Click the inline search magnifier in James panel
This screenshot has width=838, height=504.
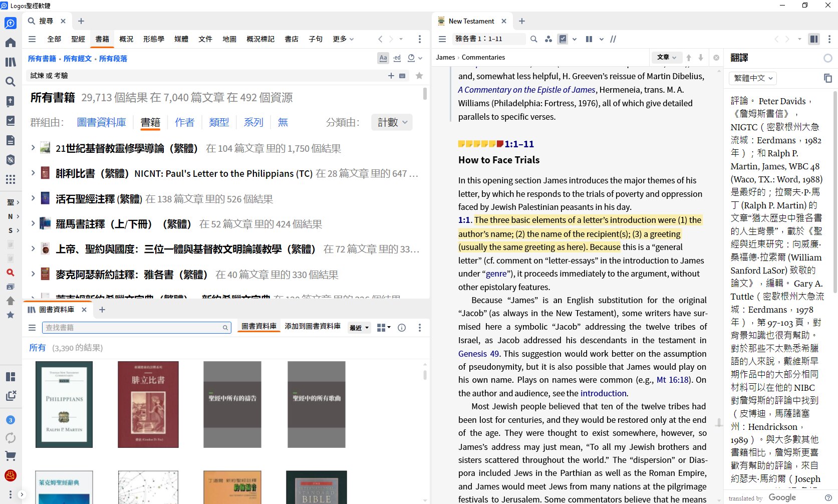click(534, 39)
